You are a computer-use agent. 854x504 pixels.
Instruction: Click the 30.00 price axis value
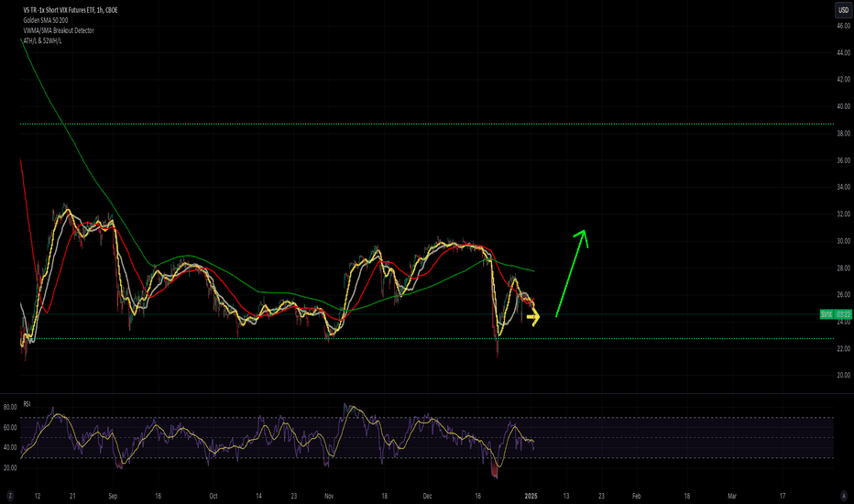[844, 241]
